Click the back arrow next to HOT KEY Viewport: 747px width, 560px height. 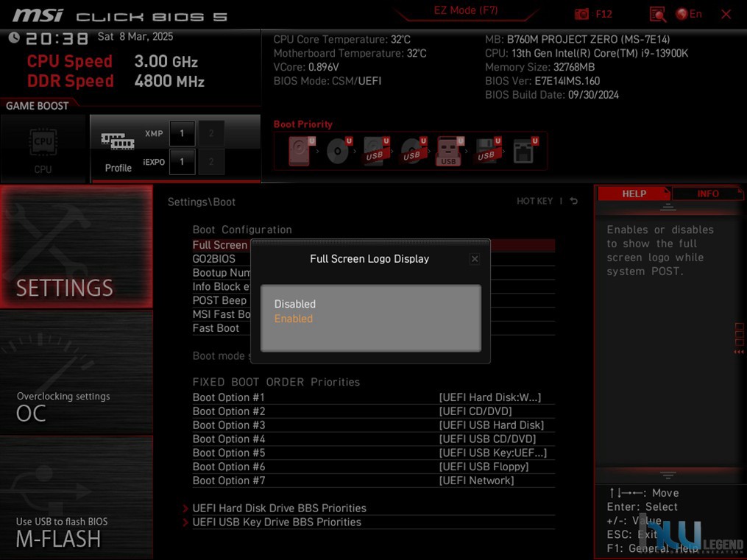[574, 202]
